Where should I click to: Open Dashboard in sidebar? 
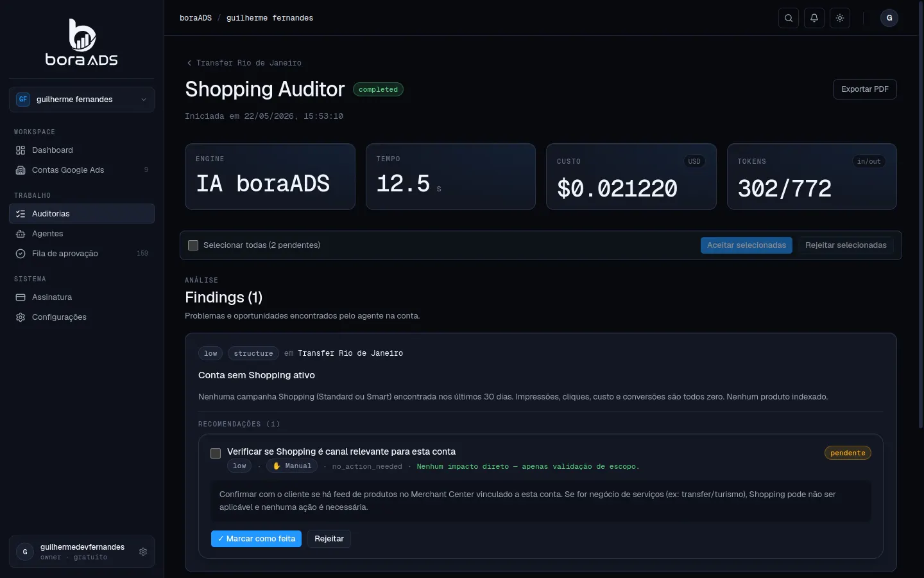tap(81, 150)
